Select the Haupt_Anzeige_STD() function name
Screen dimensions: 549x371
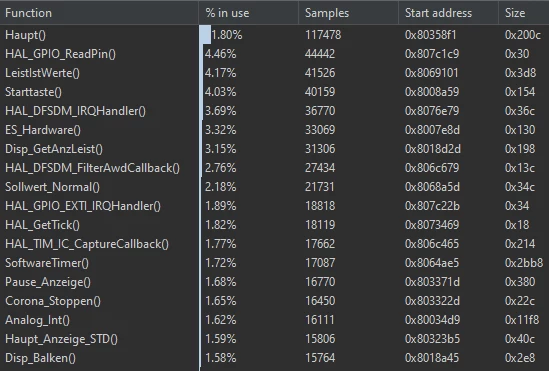point(61,339)
